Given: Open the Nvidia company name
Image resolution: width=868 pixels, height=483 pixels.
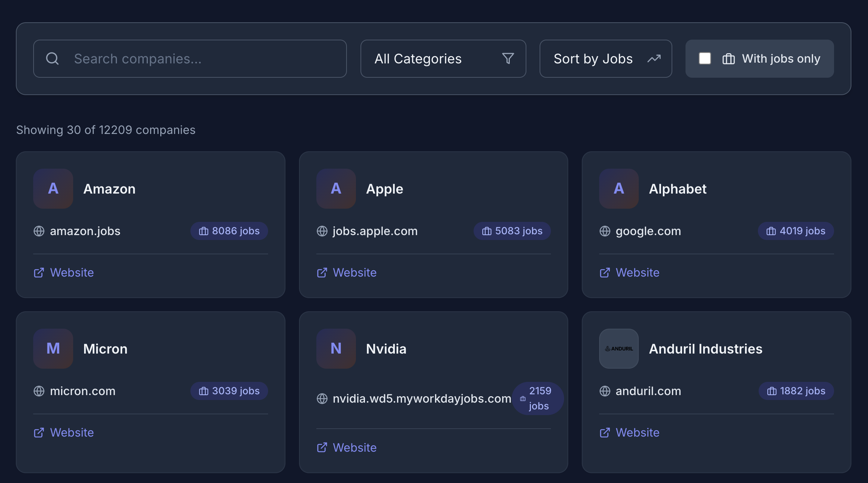Looking at the screenshot, I should pos(386,349).
